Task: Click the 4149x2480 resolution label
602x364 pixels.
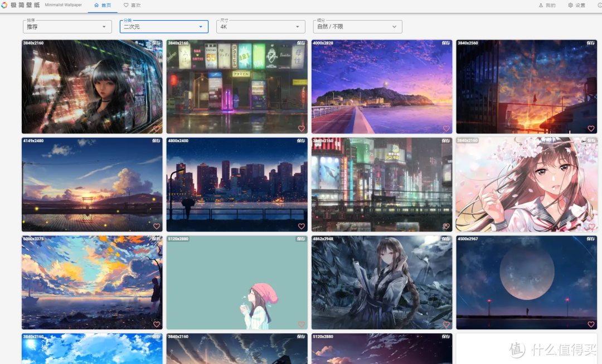Action: click(33, 141)
